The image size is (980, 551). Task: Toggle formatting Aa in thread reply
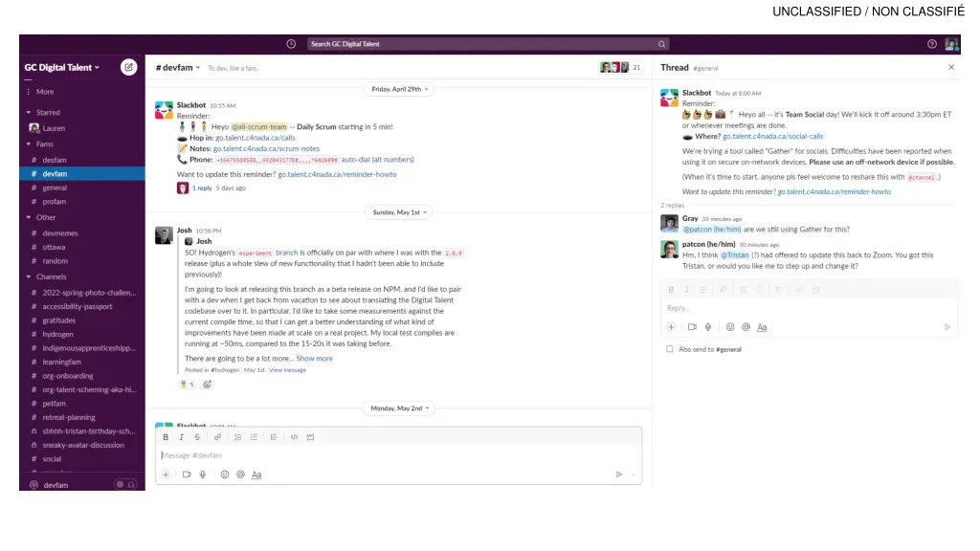[x=762, y=327]
